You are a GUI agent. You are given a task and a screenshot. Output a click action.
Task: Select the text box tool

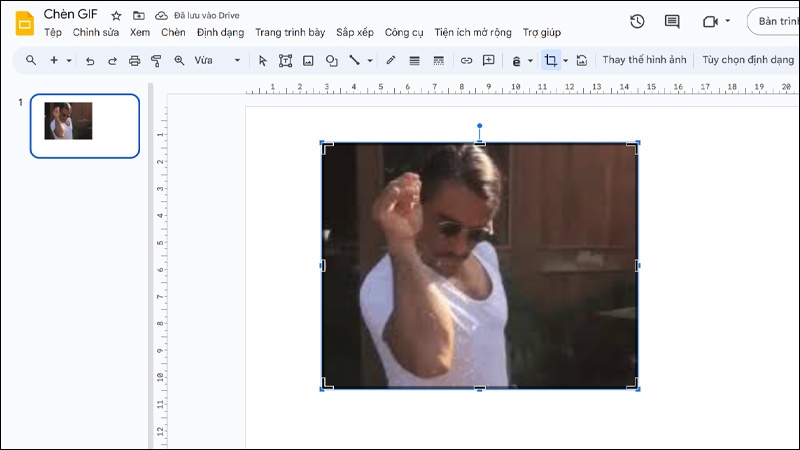point(285,61)
